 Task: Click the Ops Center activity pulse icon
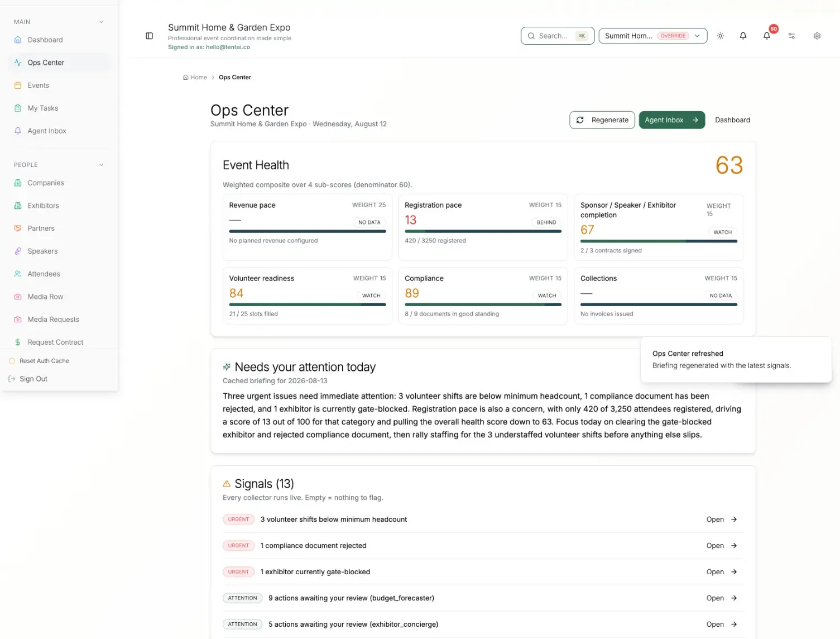tap(18, 63)
